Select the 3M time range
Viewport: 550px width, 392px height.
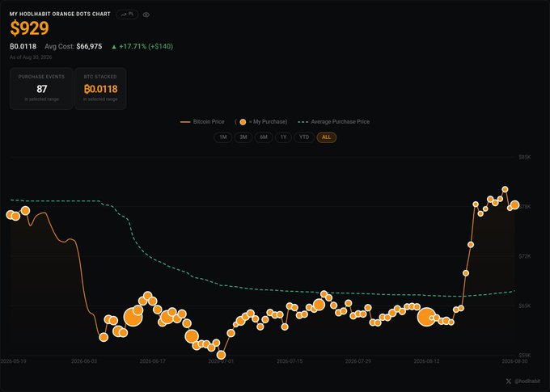click(x=243, y=137)
